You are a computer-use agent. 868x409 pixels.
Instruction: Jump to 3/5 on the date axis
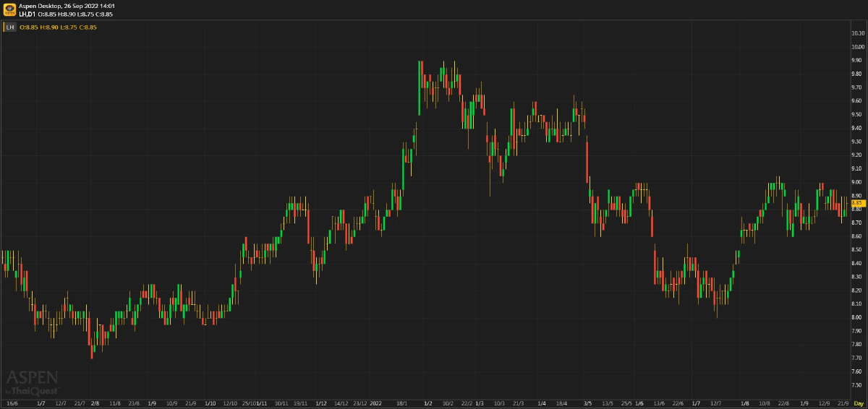587,402
